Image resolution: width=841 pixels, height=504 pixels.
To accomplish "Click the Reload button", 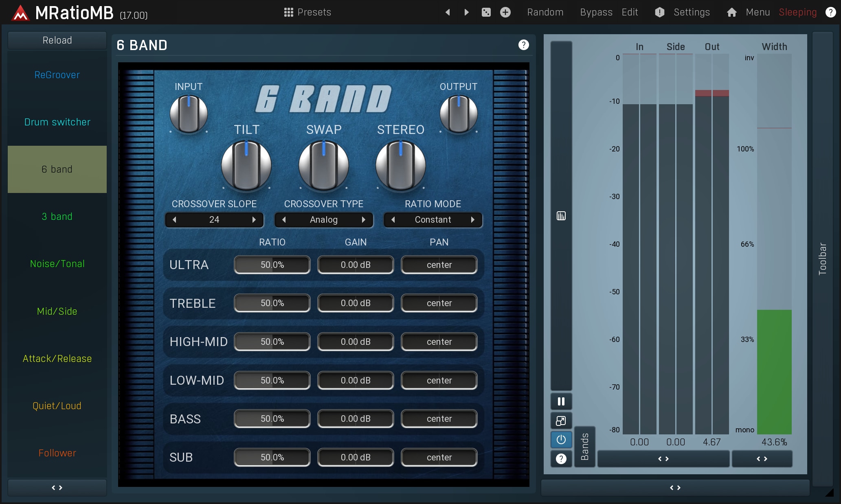I will coord(57,40).
